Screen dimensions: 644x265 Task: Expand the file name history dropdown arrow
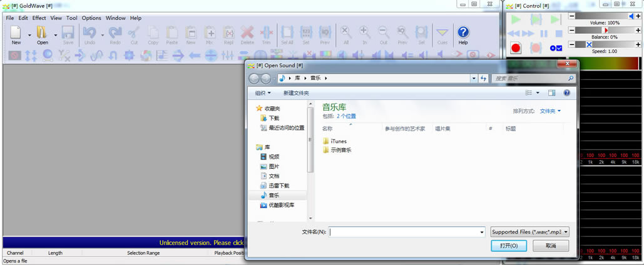[481, 232]
